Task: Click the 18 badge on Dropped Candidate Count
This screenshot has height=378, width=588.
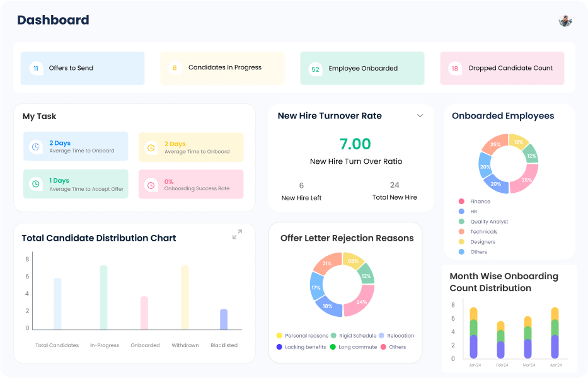Action: click(x=454, y=68)
